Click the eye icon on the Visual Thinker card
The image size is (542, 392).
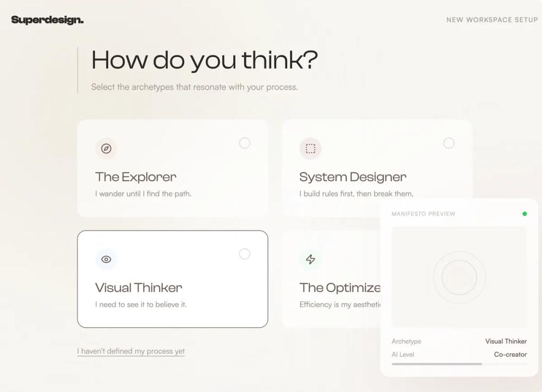click(x=106, y=259)
